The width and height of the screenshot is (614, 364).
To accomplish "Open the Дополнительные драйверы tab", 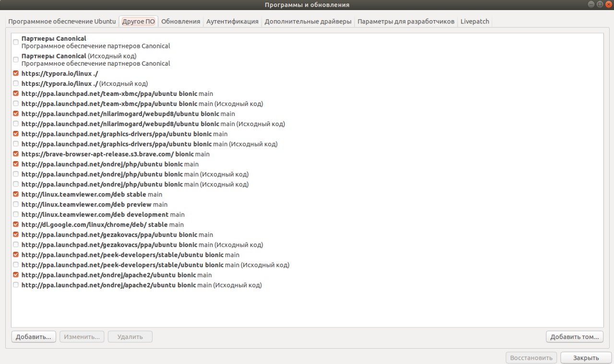I will pyautogui.click(x=308, y=22).
